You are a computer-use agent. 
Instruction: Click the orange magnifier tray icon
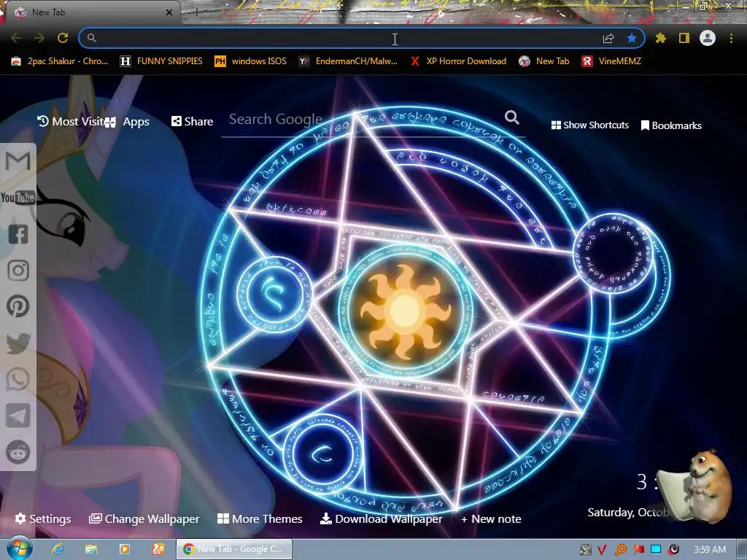pos(620,550)
